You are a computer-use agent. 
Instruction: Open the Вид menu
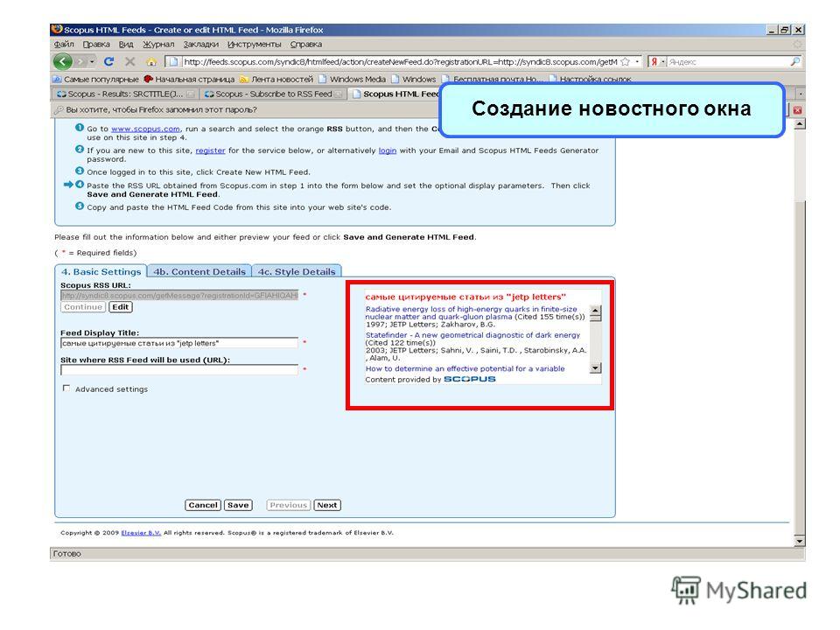point(126,44)
